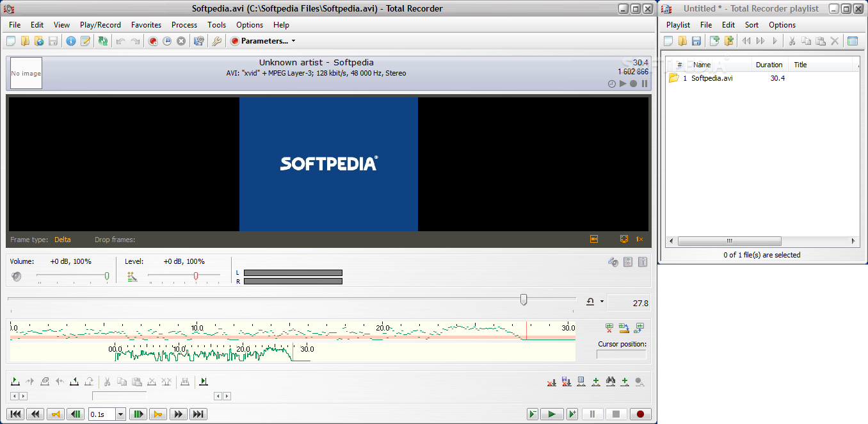Select Softpedia.avi in the playlist

click(712, 78)
